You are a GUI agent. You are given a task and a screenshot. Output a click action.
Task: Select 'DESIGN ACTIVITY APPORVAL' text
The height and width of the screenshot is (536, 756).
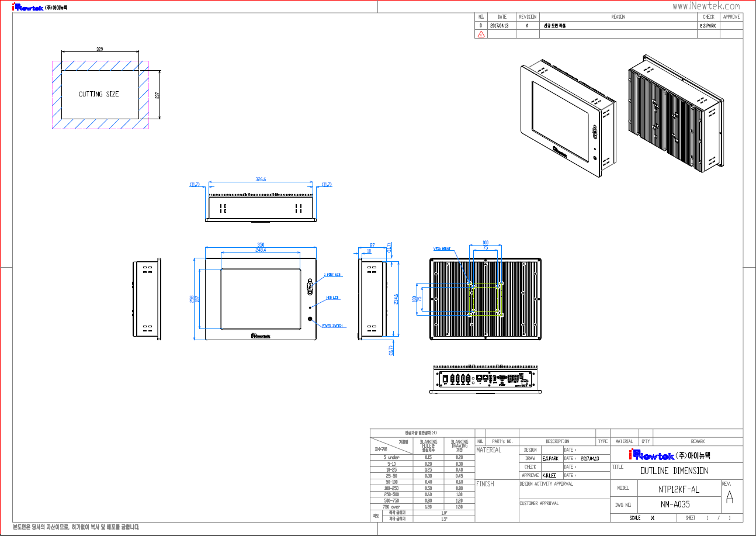tap(546, 484)
